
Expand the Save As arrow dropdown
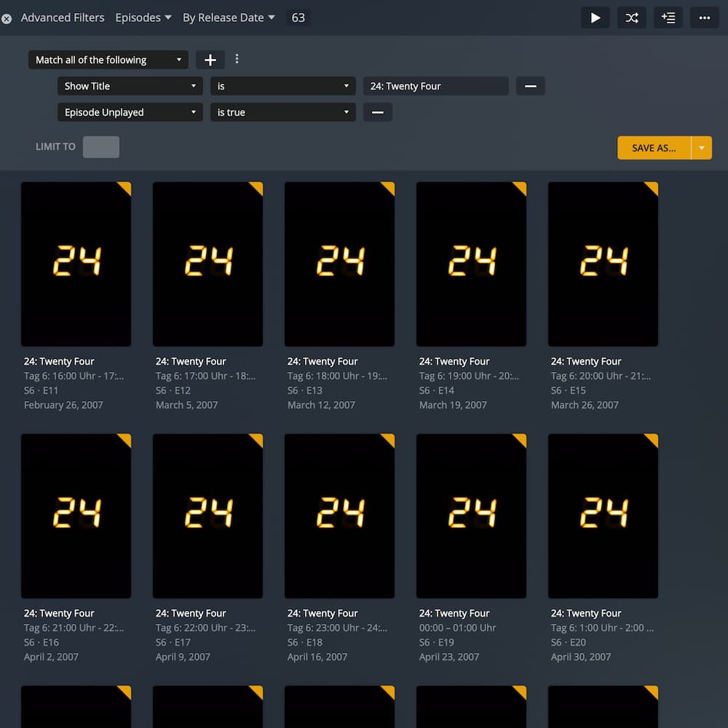pyautogui.click(x=702, y=148)
